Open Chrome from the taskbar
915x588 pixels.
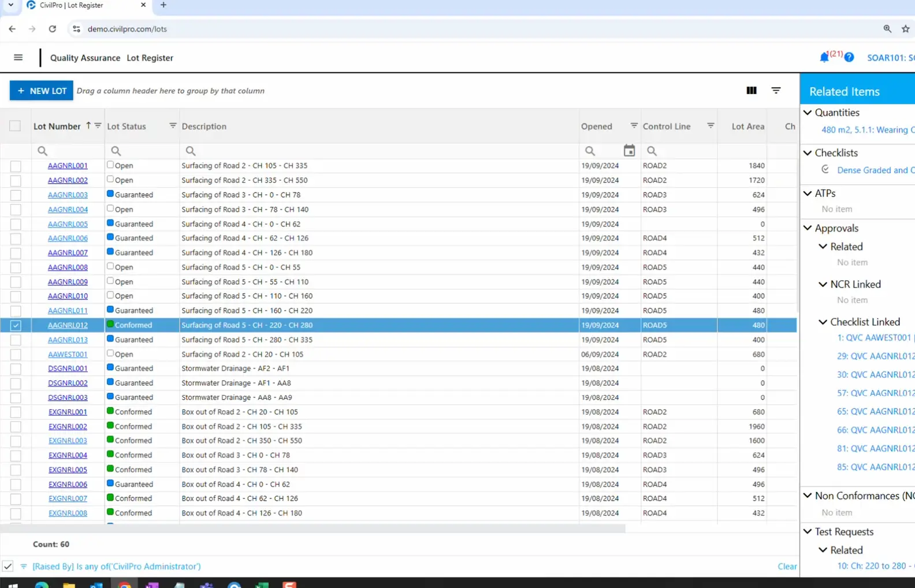(x=124, y=585)
